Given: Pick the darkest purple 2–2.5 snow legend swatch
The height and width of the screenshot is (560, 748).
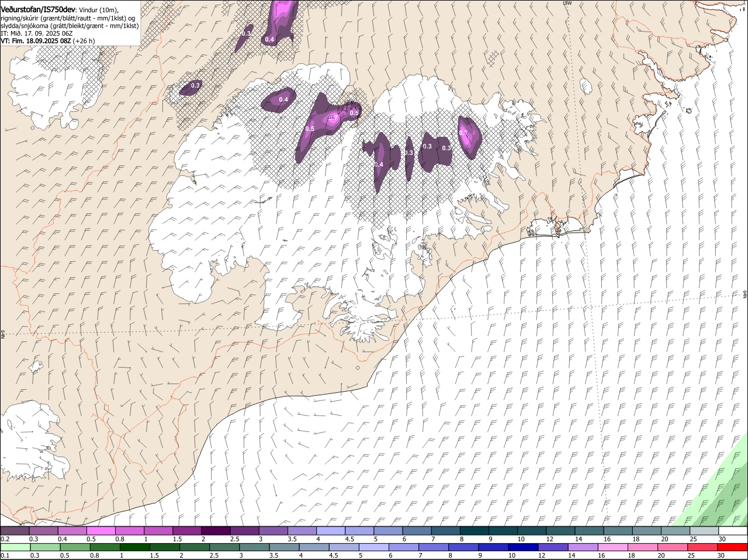Looking at the screenshot, I should tap(216, 531).
